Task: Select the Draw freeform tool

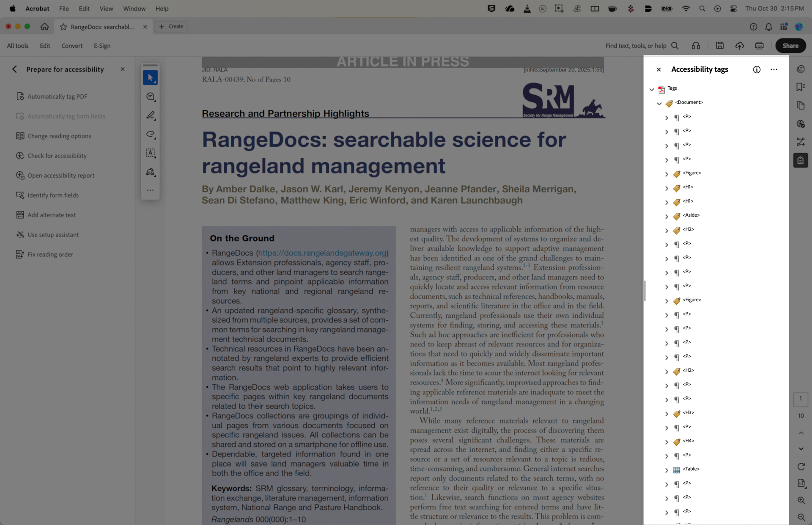Action: [150, 135]
